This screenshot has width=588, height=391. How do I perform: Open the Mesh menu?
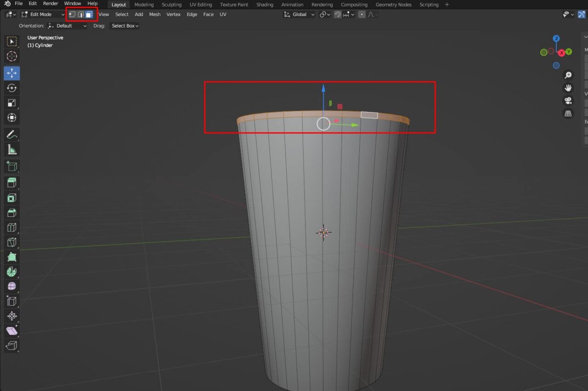154,14
